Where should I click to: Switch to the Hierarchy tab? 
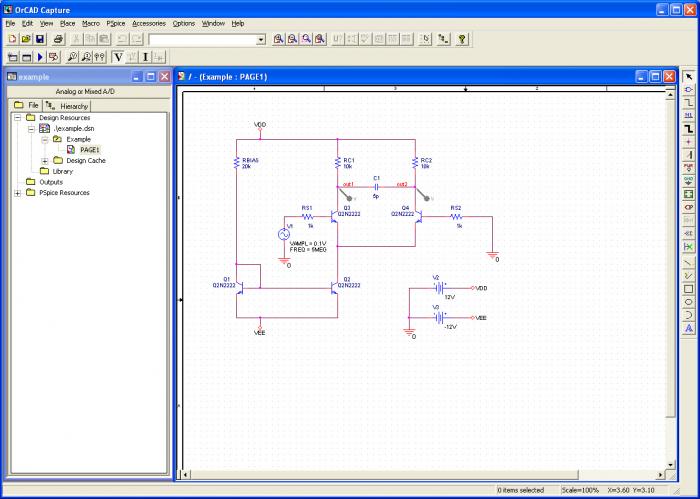(x=68, y=105)
